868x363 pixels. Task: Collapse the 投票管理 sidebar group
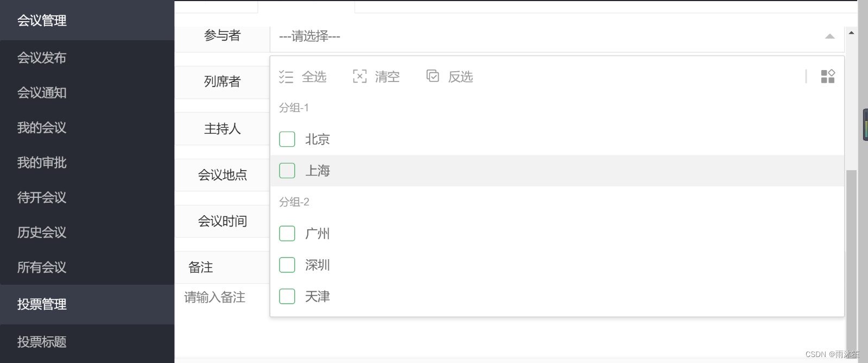click(x=42, y=304)
